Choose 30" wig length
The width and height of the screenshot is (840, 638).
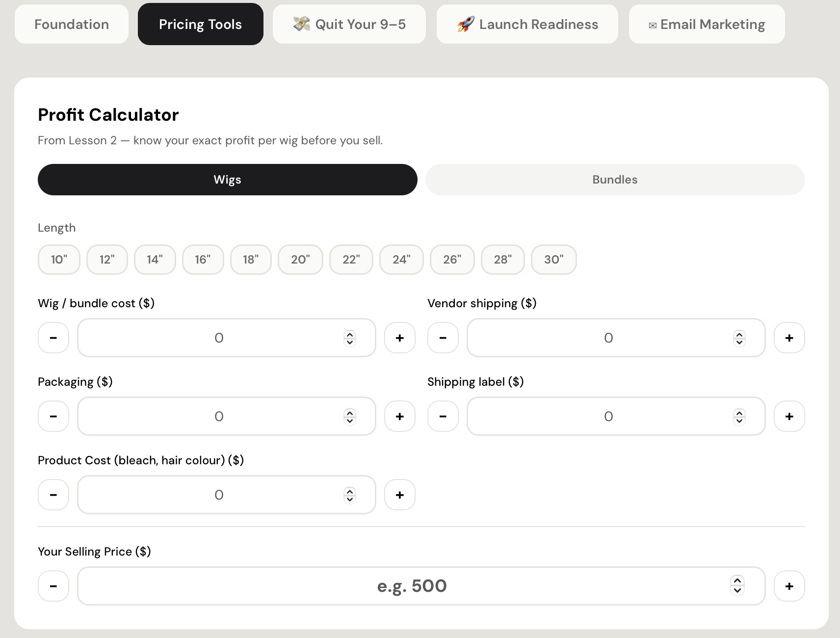pyautogui.click(x=554, y=260)
